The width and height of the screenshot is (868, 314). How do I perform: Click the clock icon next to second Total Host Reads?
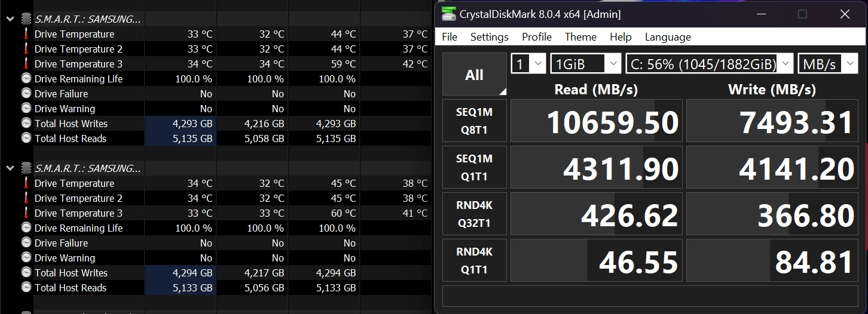pos(26,288)
